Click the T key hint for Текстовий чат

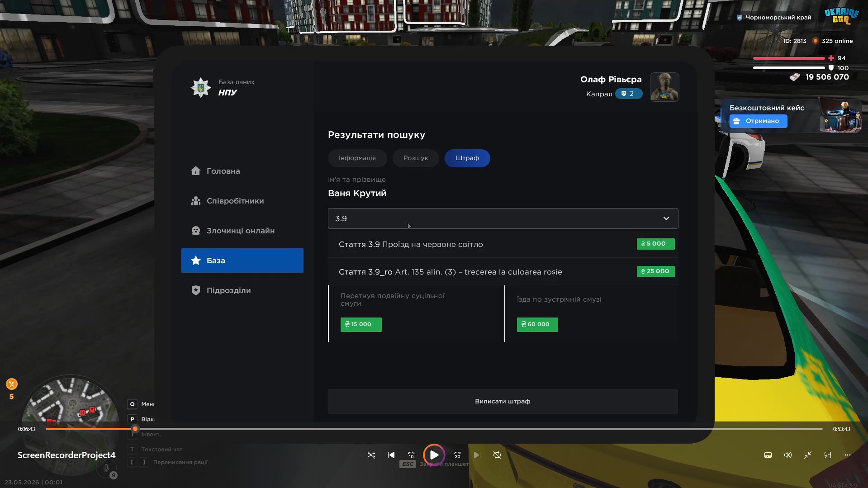tap(132, 450)
